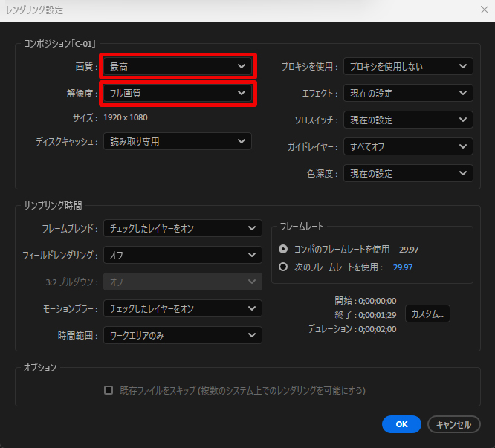Open the 画質 (Quality) dropdown
This screenshot has height=448, width=495.
pos(178,66)
